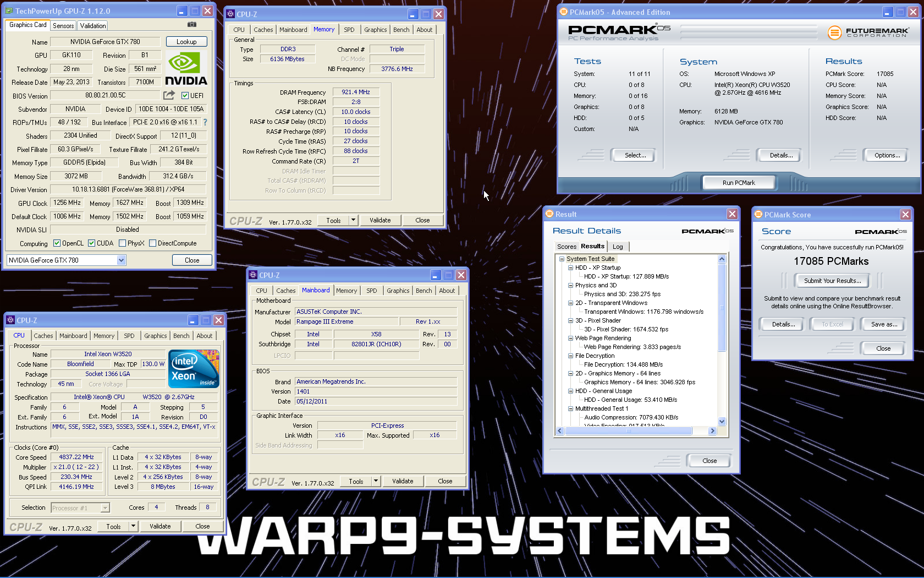Image resolution: width=924 pixels, height=578 pixels.
Task: Toggle the UEFI checkbox in GPU-Z
Action: (x=185, y=95)
